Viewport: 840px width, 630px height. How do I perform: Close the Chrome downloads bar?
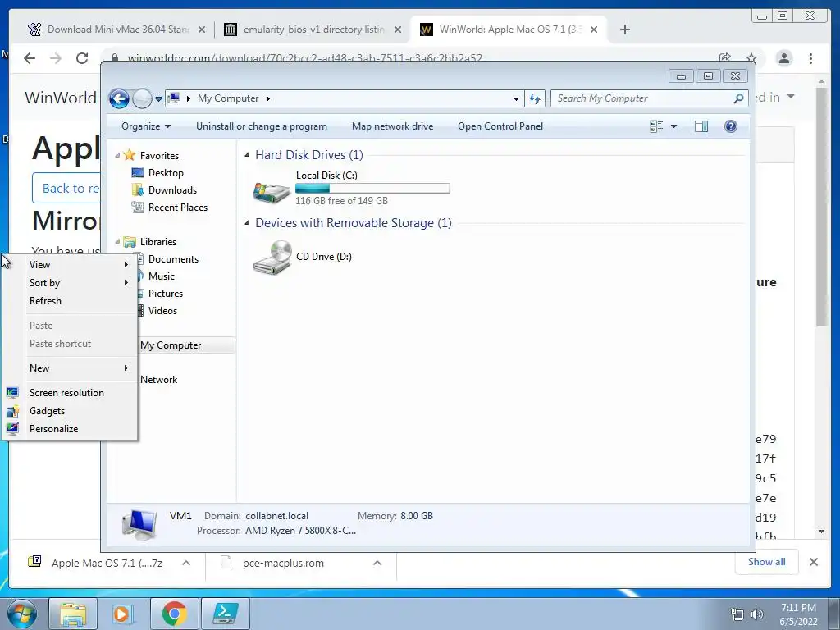coord(813,562)
